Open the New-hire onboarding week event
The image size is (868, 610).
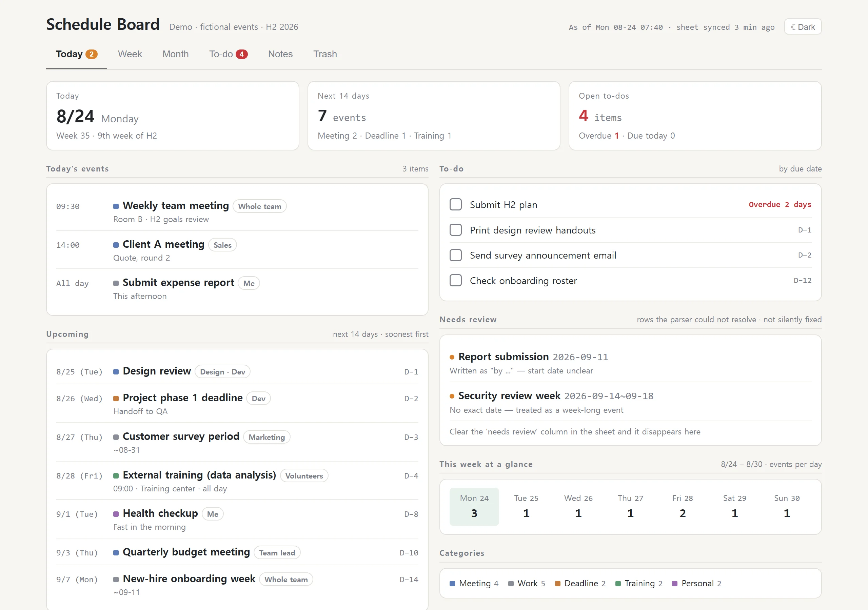click(x=237, y=584)
